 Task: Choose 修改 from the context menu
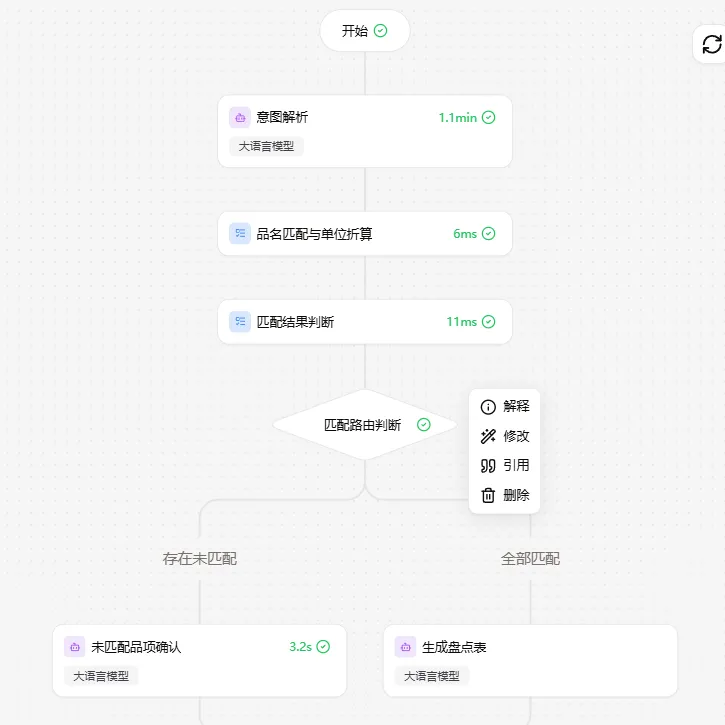point(504,436)
